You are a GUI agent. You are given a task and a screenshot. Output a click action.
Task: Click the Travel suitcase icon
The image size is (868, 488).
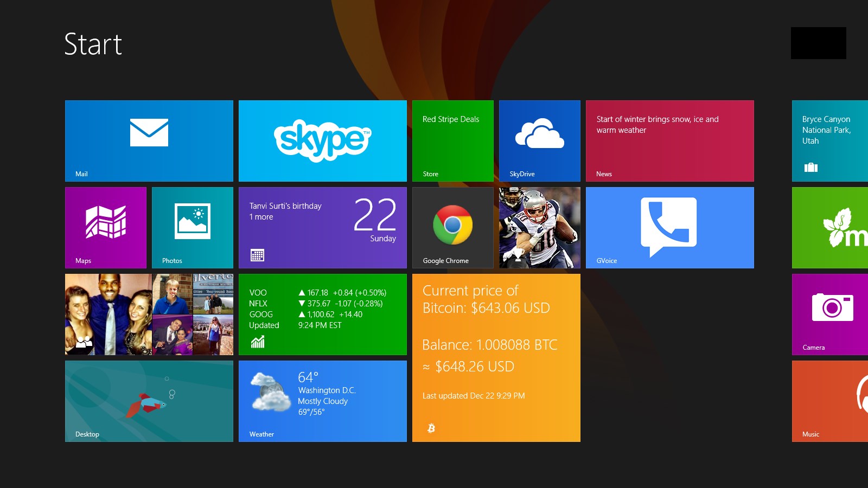(811, 167)
